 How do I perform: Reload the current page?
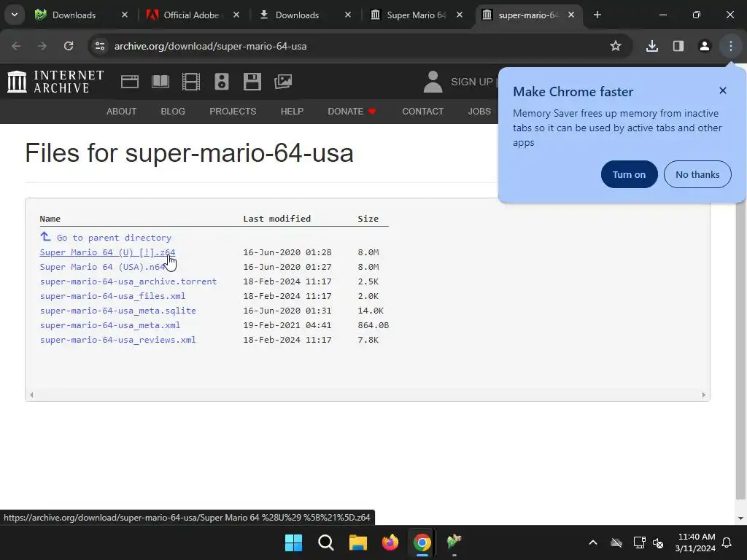pyautogui.click(x=69, y=46)
